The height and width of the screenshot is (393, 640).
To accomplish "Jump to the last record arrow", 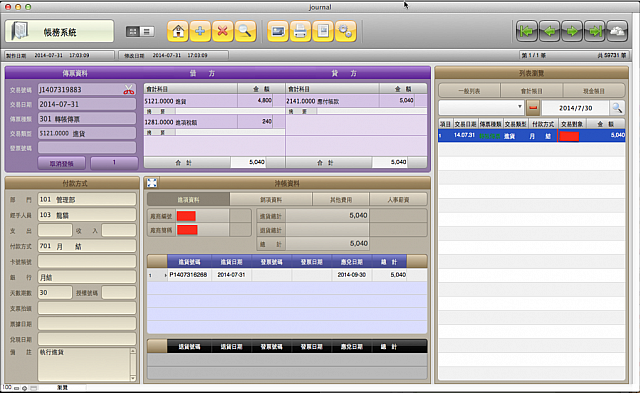I will pyautogui.click(x=595, y=31).
